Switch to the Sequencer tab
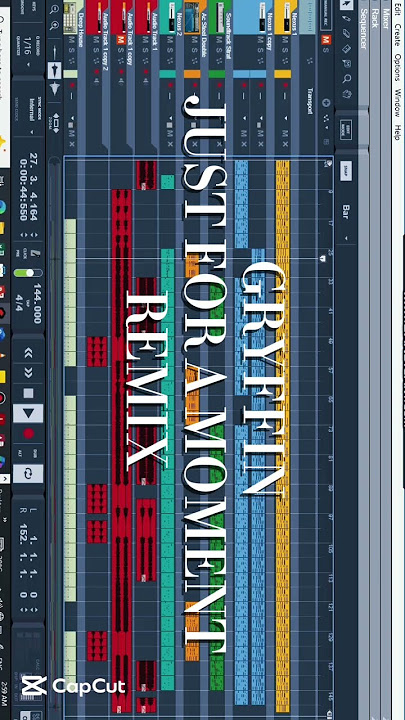The image size is (405, 720). [363, 28]
